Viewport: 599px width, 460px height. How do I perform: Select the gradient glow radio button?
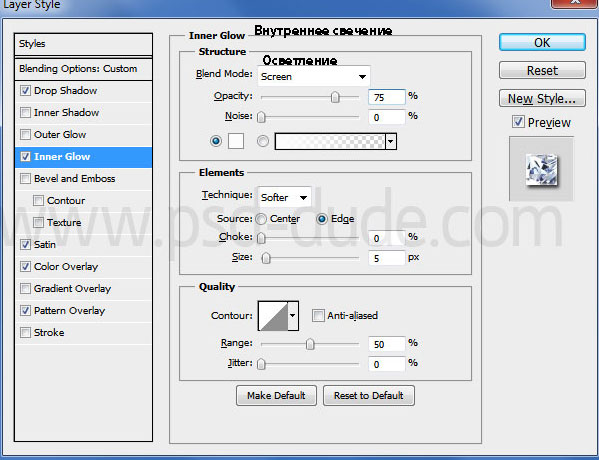click(x=262, y=141)
